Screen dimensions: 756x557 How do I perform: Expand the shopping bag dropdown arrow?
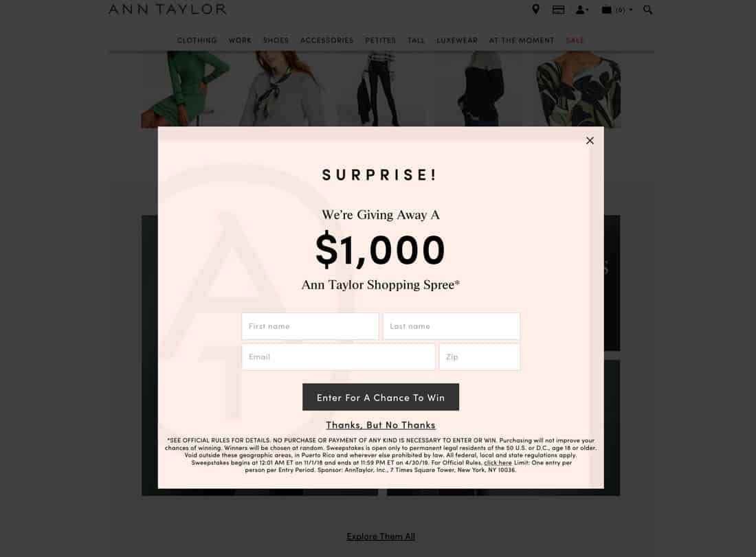(x=631, y=10)
